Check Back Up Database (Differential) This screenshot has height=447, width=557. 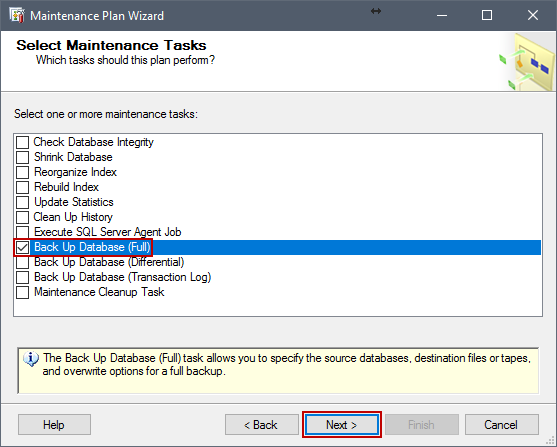click(x=22, y=263)
